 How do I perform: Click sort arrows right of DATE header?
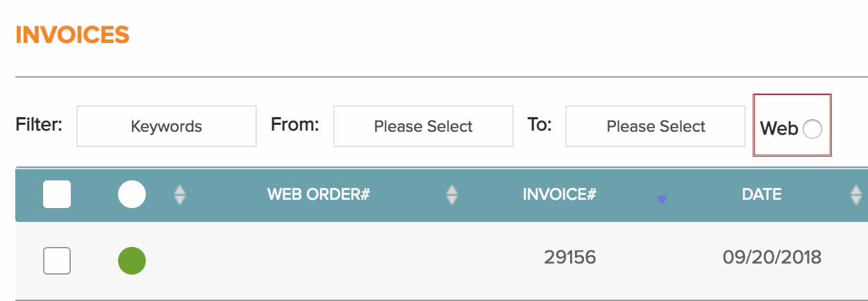(856, 195)
